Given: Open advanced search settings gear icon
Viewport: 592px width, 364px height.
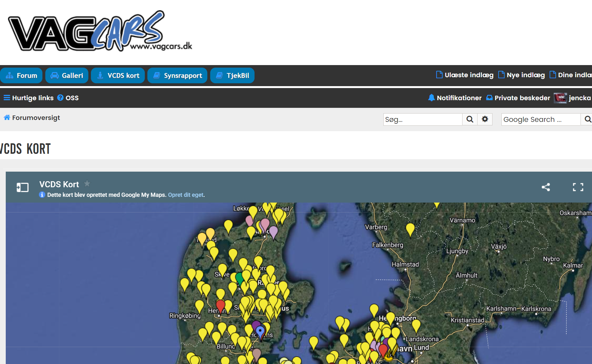Looking at the screenshot, I should 485,119.
